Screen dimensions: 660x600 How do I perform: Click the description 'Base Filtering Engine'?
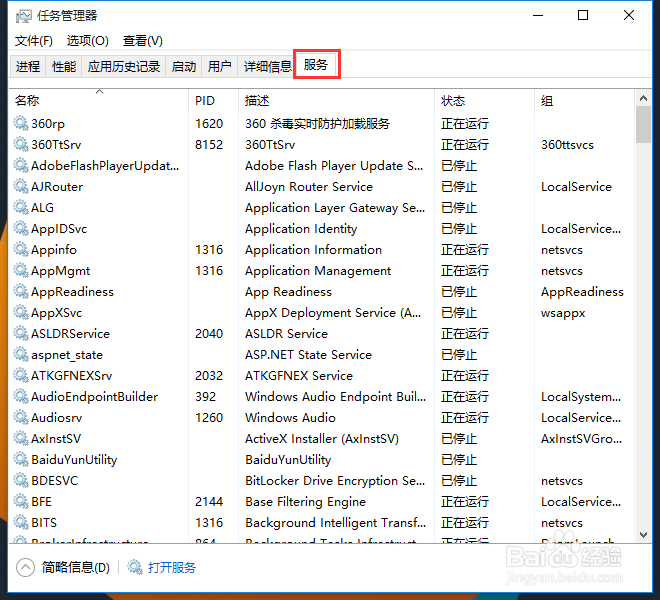pyautogui.click(x=306, y=501)
